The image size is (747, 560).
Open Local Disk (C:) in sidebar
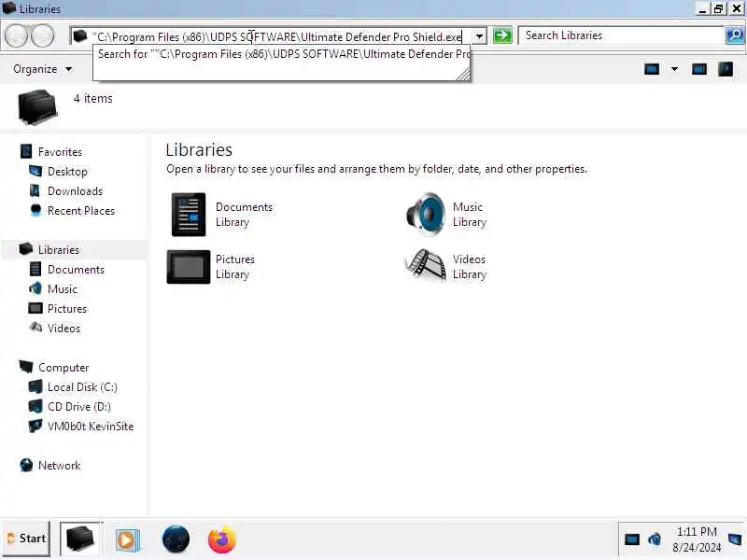point(82,387)
